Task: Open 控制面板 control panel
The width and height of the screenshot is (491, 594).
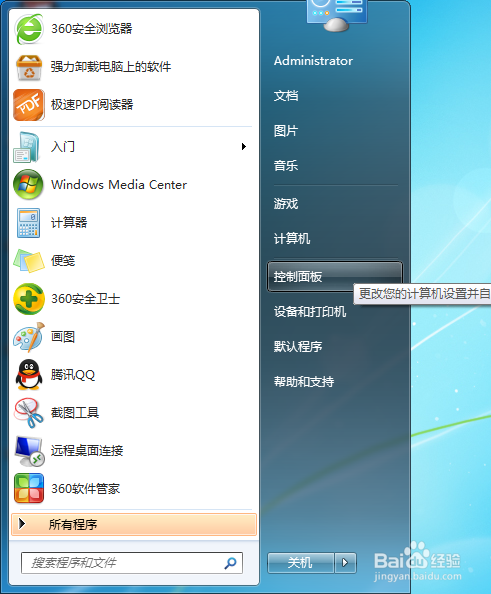Action: [x=335, y=277]
